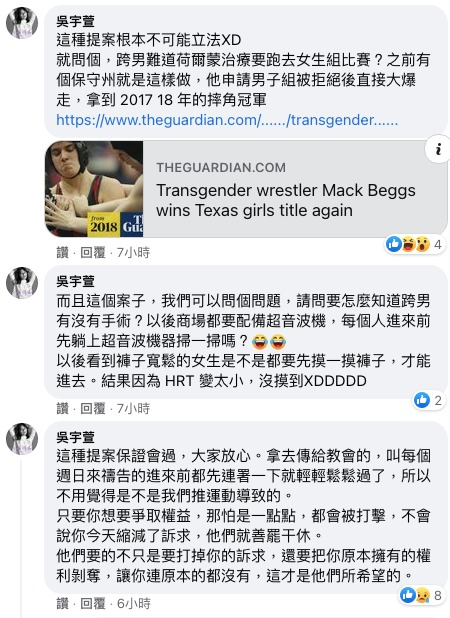The width and height of the screenshot is (450, 618).
Task: Reply to the second comment with 回覆
Action: pyautogui.click(x=93, y=408)
